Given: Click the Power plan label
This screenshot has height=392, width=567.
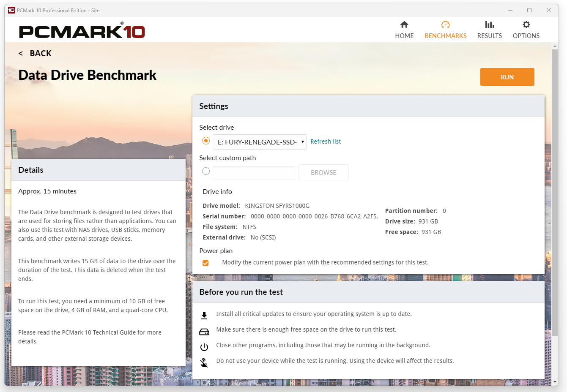Looking at the screenshot, I should 216,251.
